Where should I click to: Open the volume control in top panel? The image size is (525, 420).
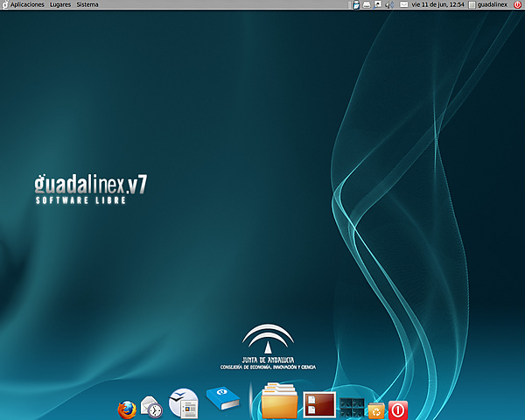[389, 4]
